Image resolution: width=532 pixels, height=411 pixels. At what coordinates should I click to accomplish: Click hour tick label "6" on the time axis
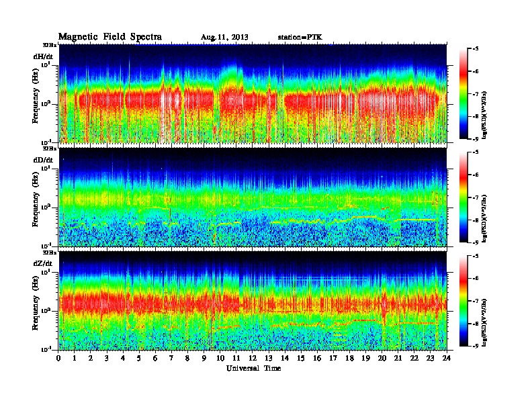pos(156,359)
